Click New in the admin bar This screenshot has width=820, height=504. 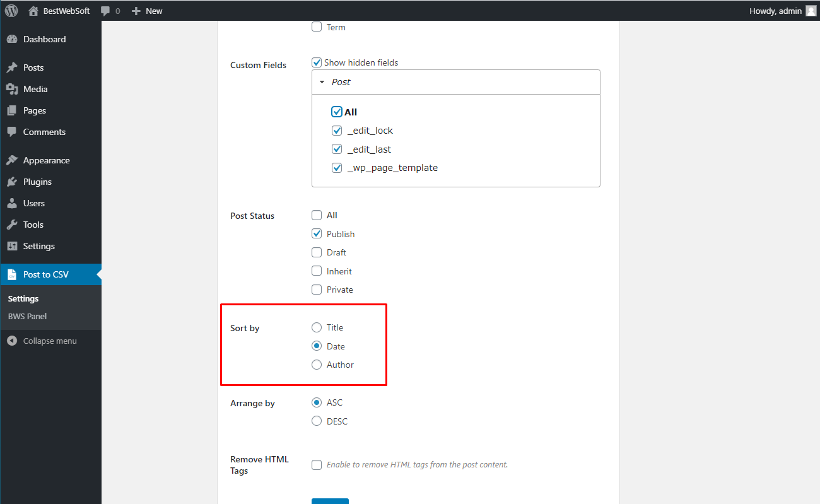[154, 11]
